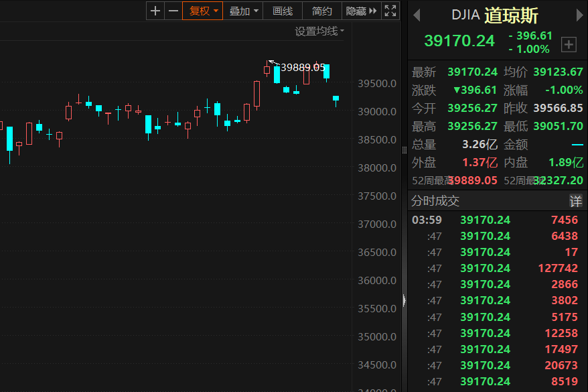Click the 分时成交 section header
The width and height of the screenshot is (588, 392).
pyautogui.click(x=435, y=201)
